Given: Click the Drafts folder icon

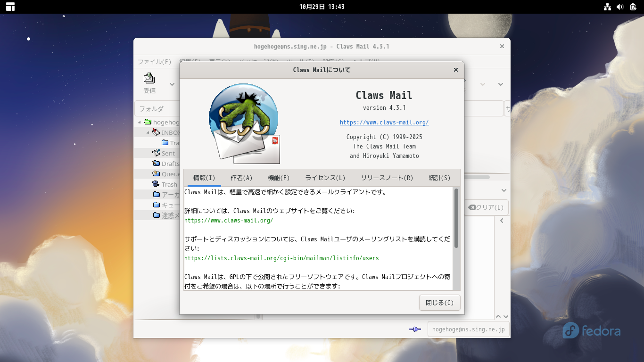Looking at the screenshot, I should pyautogui.click(x=156, y=164).
